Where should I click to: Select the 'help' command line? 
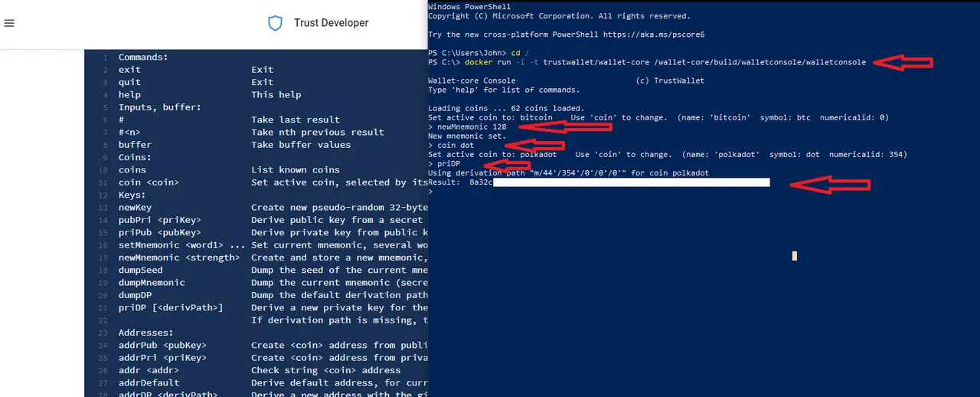(x=129, y=94)
